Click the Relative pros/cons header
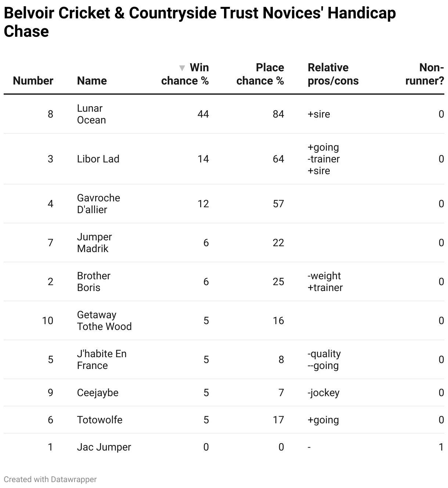The image size is (448, 488). [333, 74]
